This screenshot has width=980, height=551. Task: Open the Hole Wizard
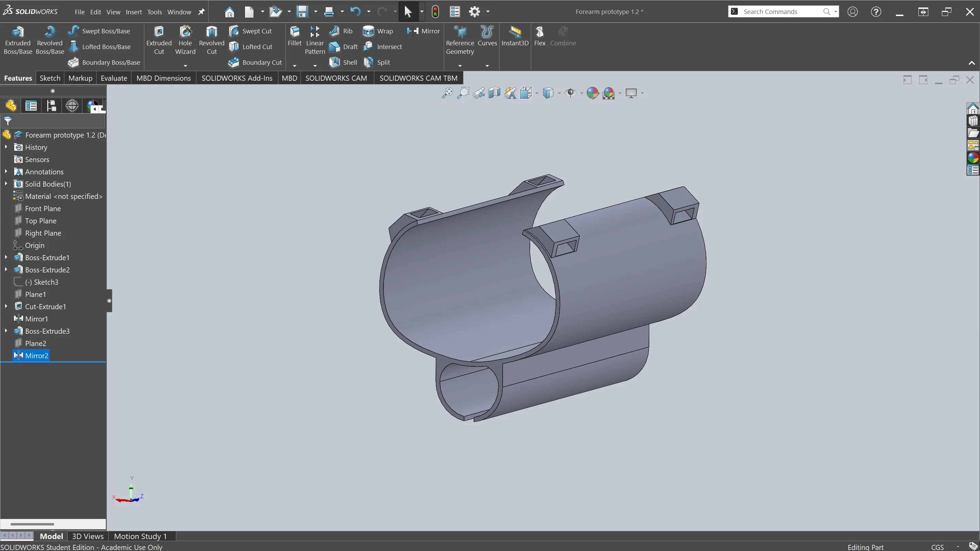185,40
